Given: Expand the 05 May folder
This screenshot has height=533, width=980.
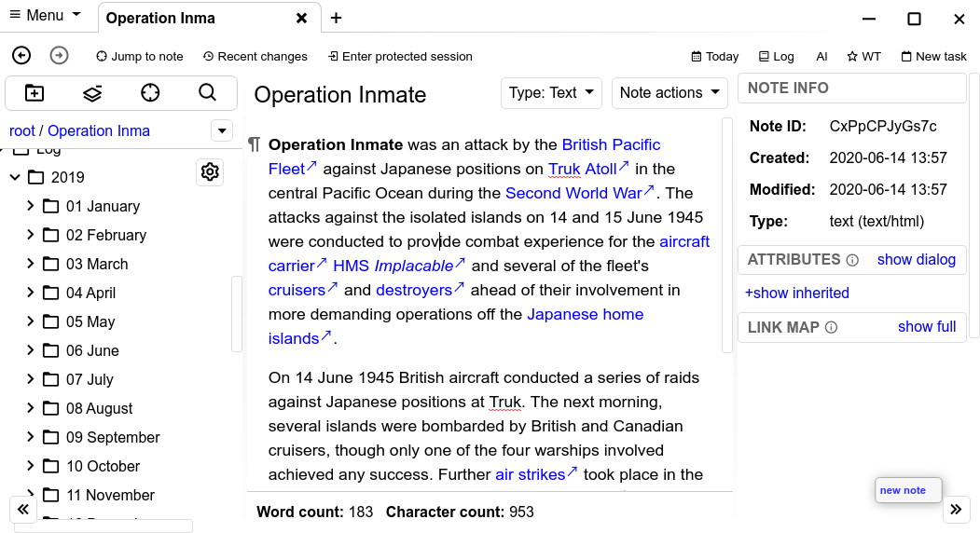Looking at the screenshot, I should tap(30, 321).
